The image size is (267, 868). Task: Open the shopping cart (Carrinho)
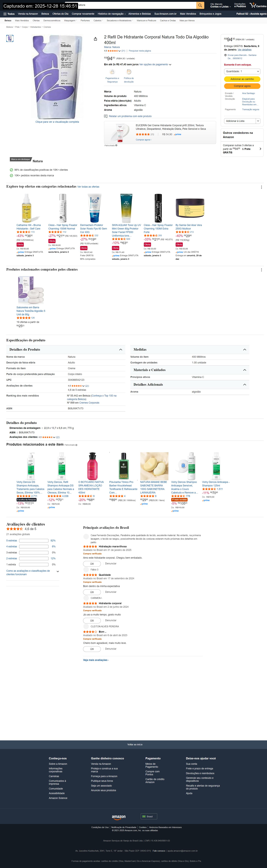258,5
